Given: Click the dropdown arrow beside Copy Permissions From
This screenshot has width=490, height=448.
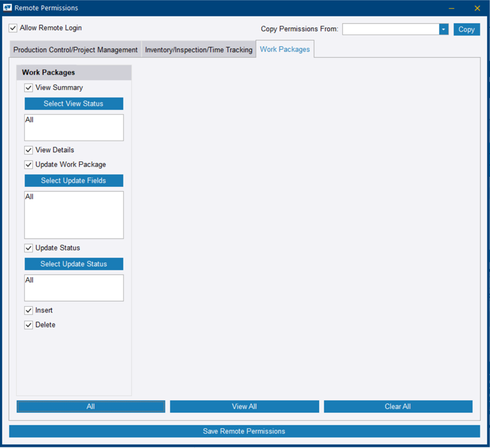Looking at the screenshot, I should pos(443,29).
